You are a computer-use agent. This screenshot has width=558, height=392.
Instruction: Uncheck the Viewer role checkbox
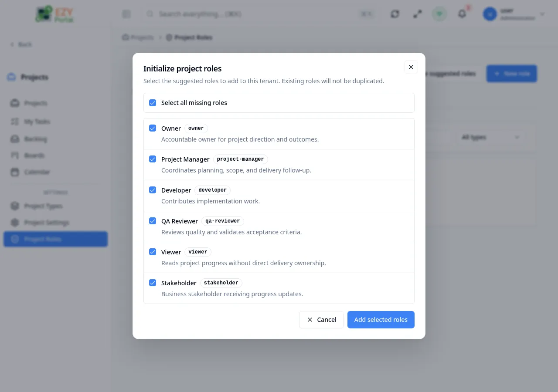click(x=153, y=252)
